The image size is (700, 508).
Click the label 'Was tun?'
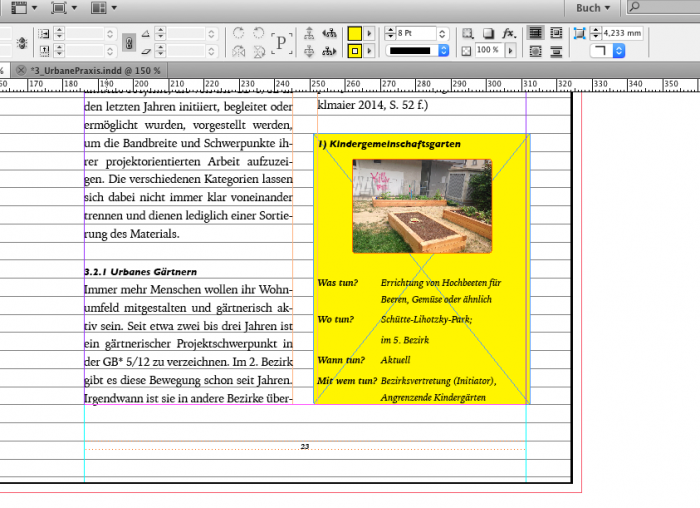[338, 283]
